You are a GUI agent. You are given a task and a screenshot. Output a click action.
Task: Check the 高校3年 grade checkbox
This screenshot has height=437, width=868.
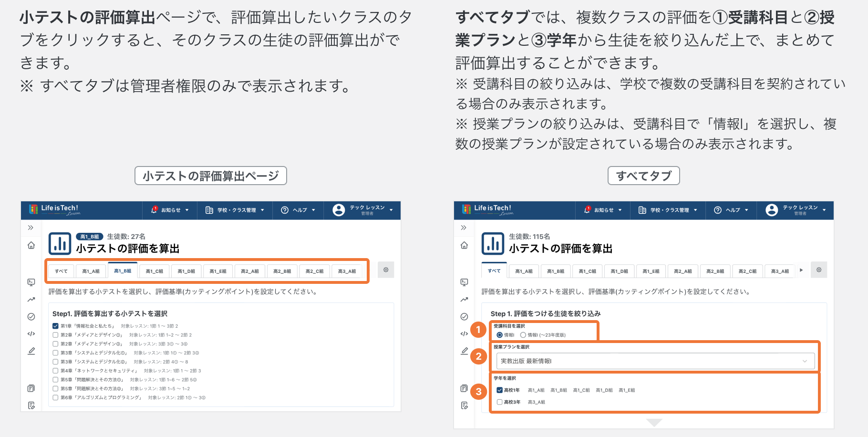coord(499,402)
